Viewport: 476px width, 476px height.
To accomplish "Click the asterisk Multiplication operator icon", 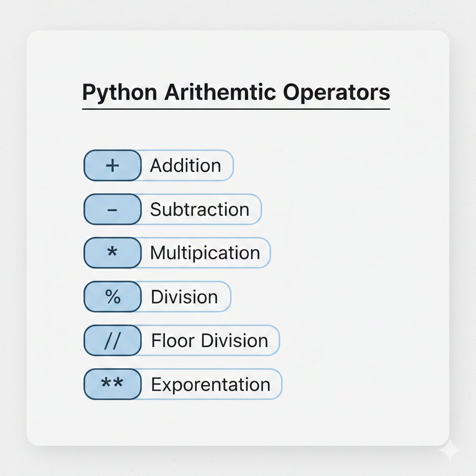I will [113, 252].
